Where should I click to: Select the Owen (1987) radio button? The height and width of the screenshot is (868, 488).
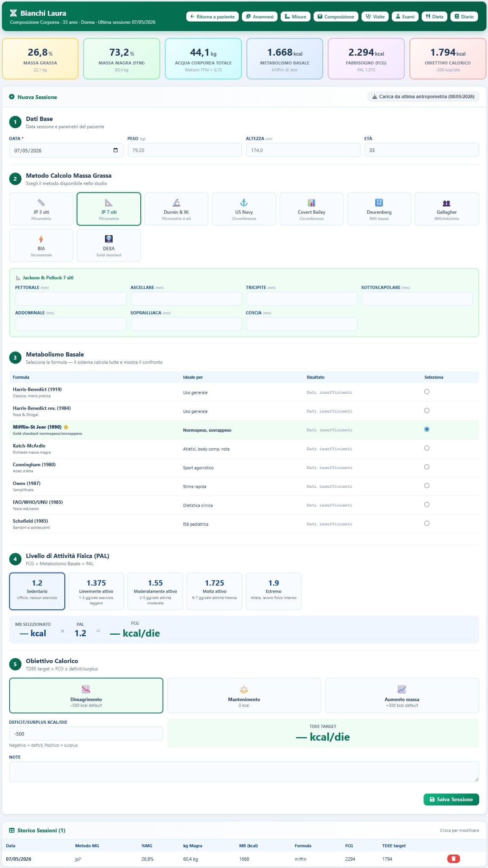tap(427, 486)
